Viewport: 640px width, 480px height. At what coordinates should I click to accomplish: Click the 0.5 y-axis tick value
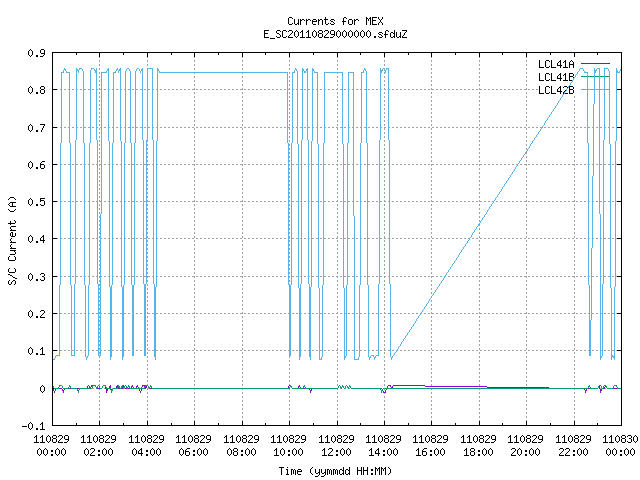click(x=36, y=202)
